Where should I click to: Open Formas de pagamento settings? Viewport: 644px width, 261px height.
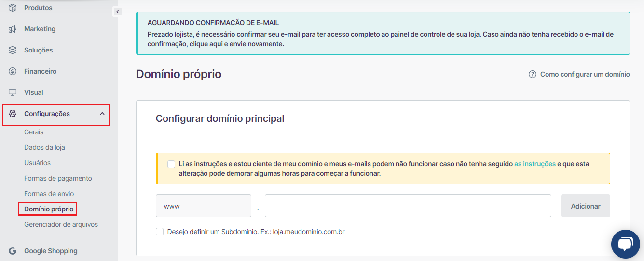point(58,178)
